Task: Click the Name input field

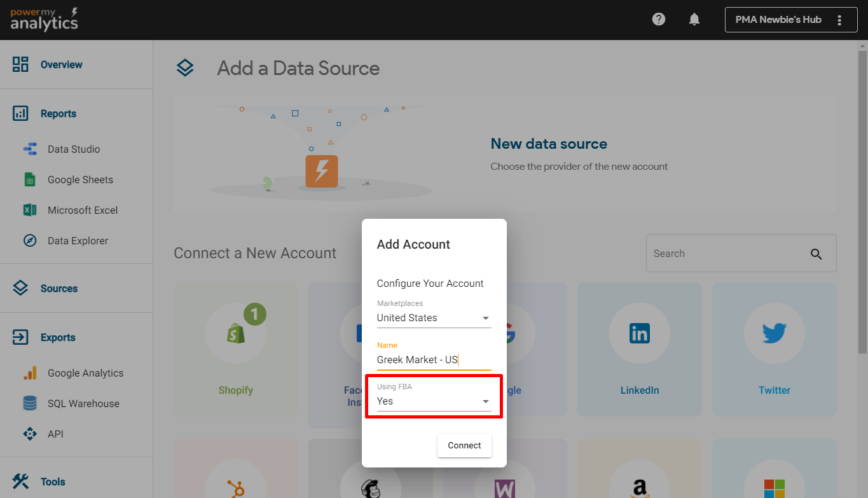Action: [x=434, y=360]
